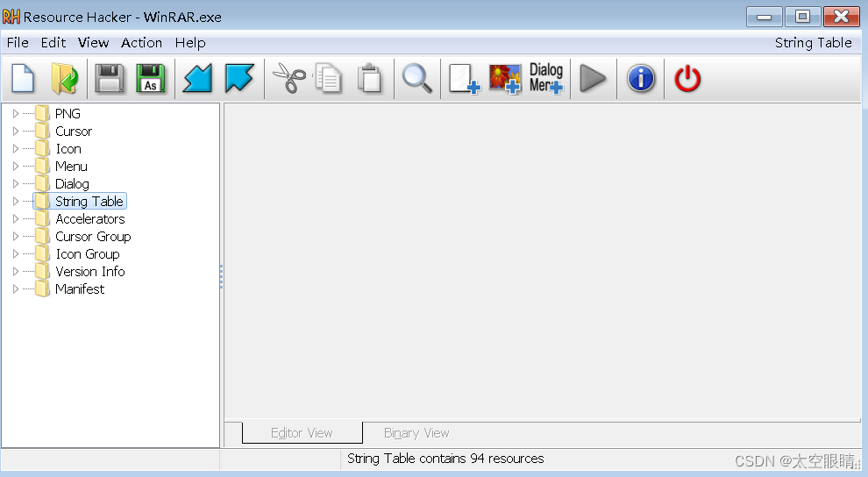This screenshot has height=477, width=868.
Task: Open a file with the folder icon
Action: point(65,78)
